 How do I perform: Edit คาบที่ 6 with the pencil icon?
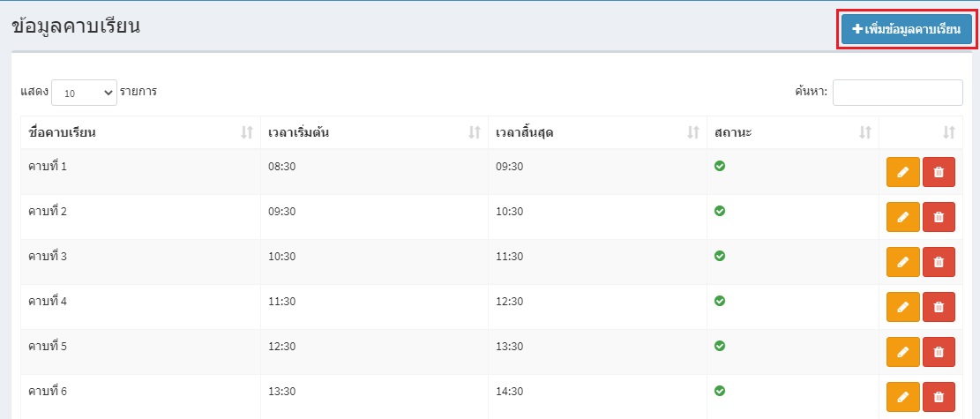click(x=902, y=397)
